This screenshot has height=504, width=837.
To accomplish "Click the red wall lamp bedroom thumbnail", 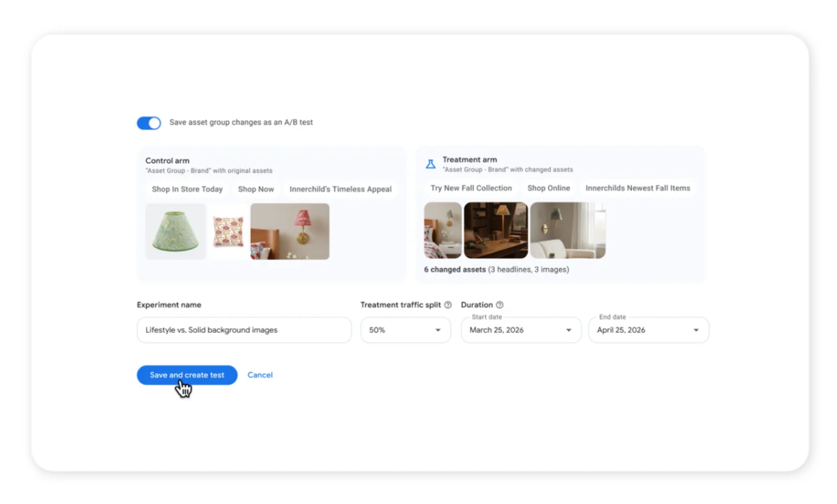I will (290, 231).
